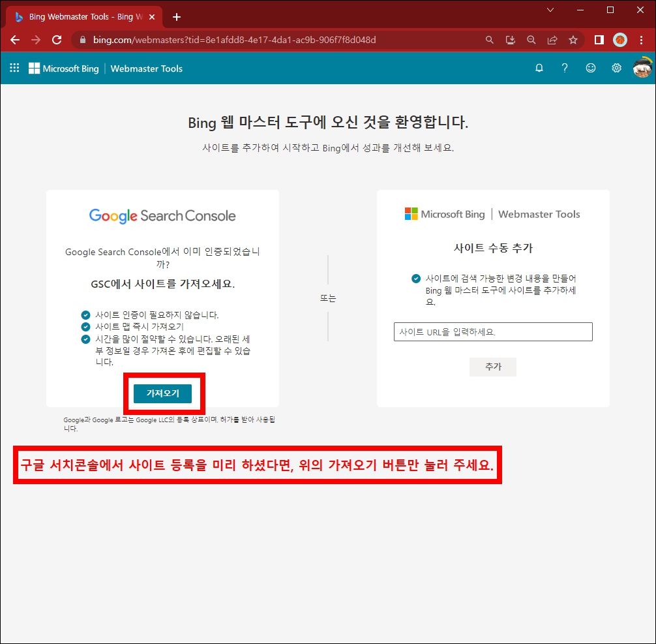Open a new browser tab
Screen dimensions: 656x644
point(176,17)
